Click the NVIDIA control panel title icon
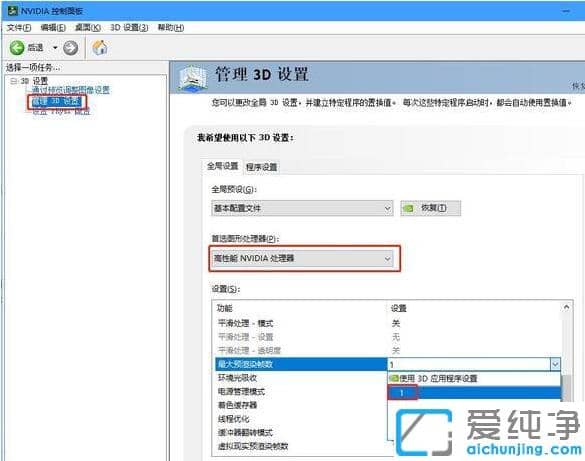The image size is (585, 461). pos(13,11)
